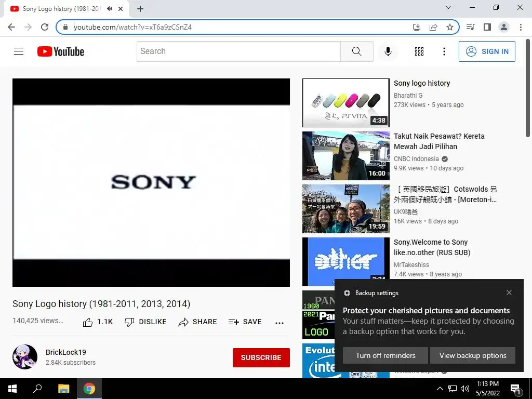This screenshot has height=399, width=532.
Task: Mute the Sony Logo history tab audio icon
Action: 109,9
